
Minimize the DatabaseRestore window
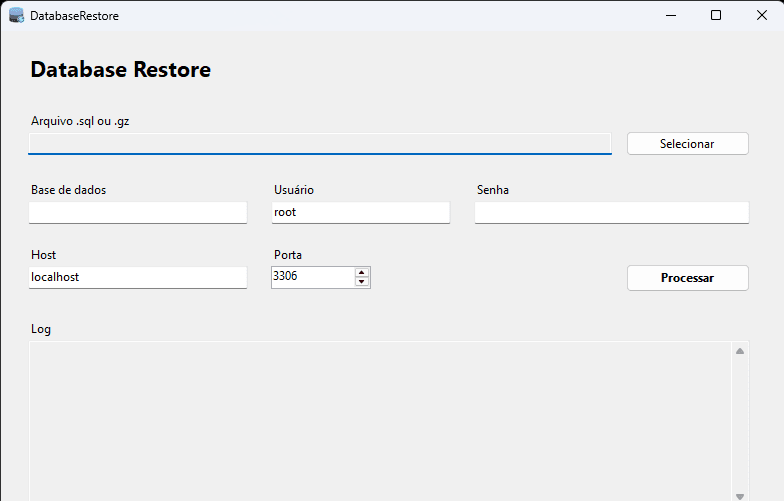click(x=671, y=16)
